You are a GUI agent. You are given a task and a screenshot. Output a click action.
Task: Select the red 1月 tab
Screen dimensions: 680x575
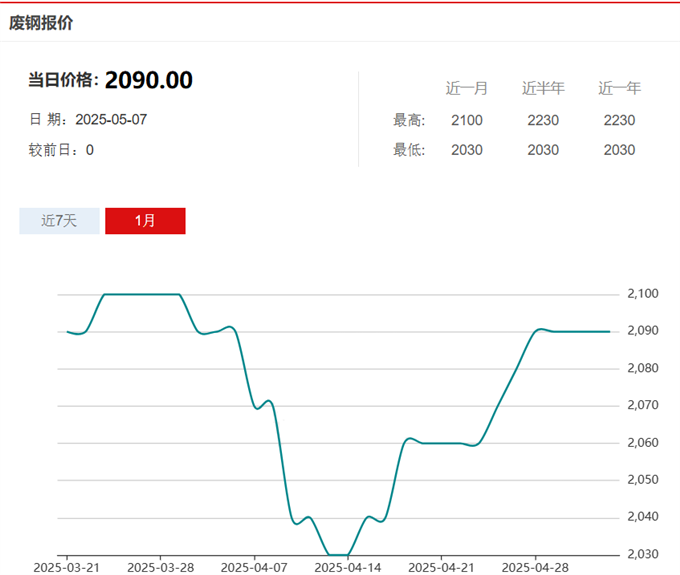click(x=145, y=221)
